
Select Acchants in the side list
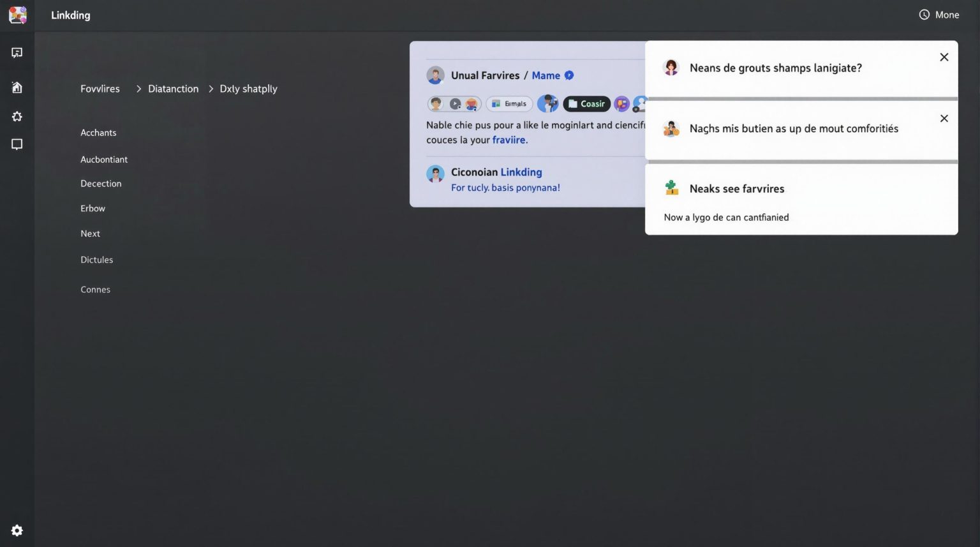click(98, 133)
